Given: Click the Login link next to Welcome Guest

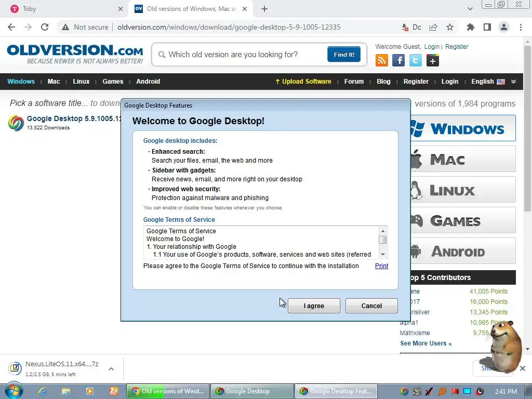Looking at the screenshot, I should pyautogui.click(x=432, y=46).
